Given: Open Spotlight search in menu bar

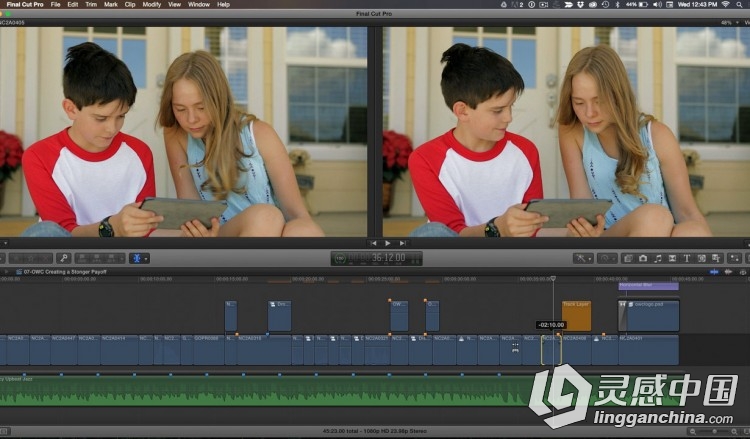Looking at the screenshot, I should pyautogui.click(x=740, y=4).
